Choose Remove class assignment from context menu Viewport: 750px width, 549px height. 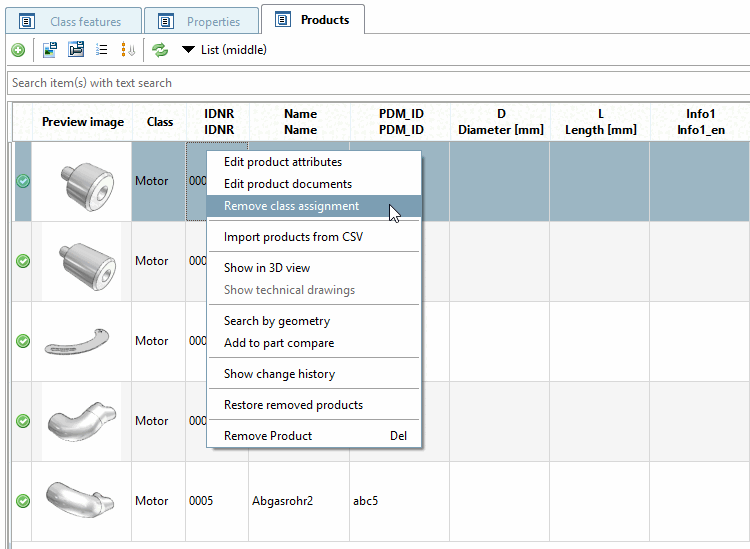pyautogui.click(x=291, y=206)
